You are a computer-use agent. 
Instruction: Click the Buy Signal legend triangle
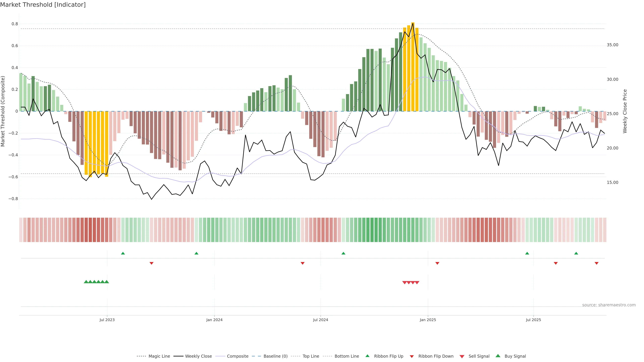click(x=498, y=356)
